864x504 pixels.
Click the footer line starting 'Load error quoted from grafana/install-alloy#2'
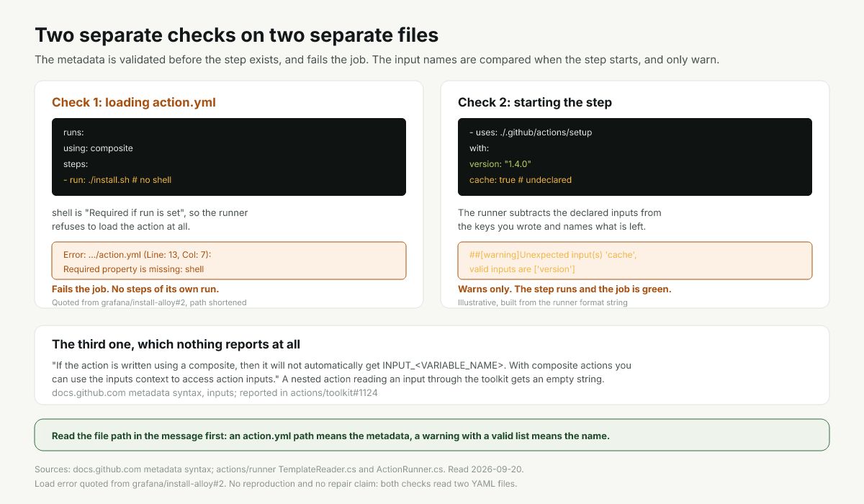276,483
